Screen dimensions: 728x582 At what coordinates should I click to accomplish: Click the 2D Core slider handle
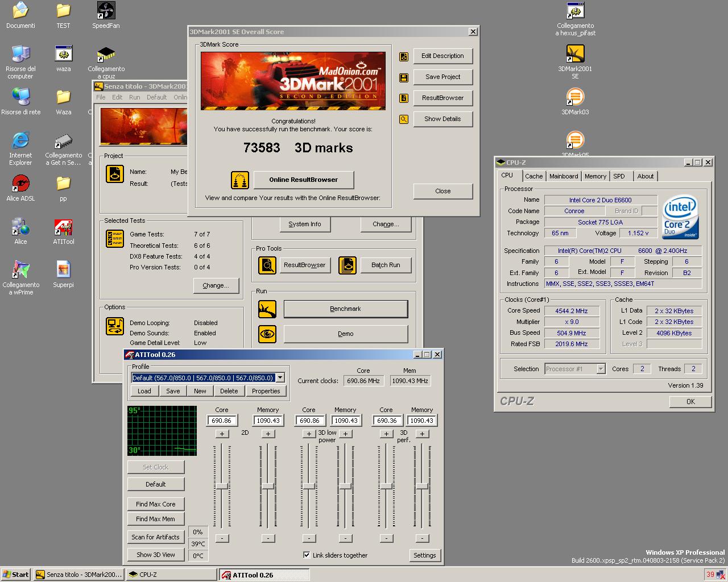point(222,486)
